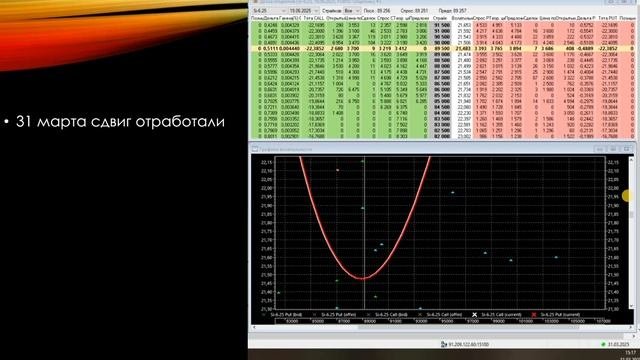The image size is (640, 360).
Task: Select the highlighted 89 500 strike cell
Action: coord(441,48)
